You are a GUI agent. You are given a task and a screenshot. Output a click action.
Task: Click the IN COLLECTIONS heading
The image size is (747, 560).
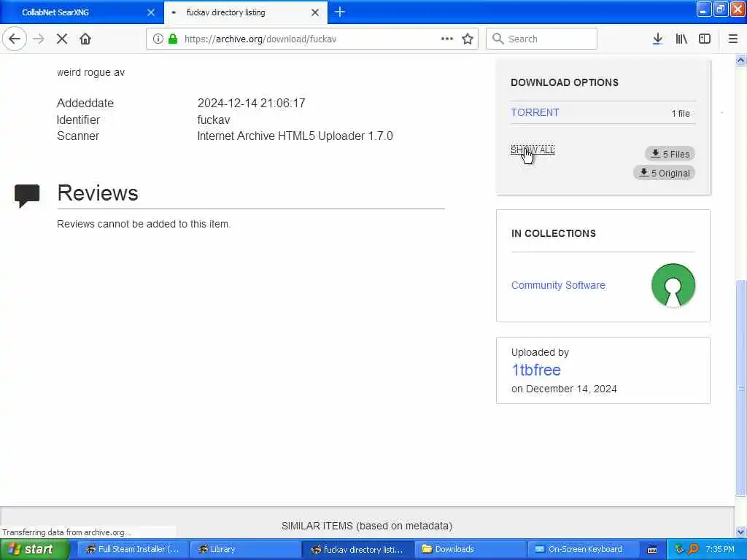tap(554, 233)
